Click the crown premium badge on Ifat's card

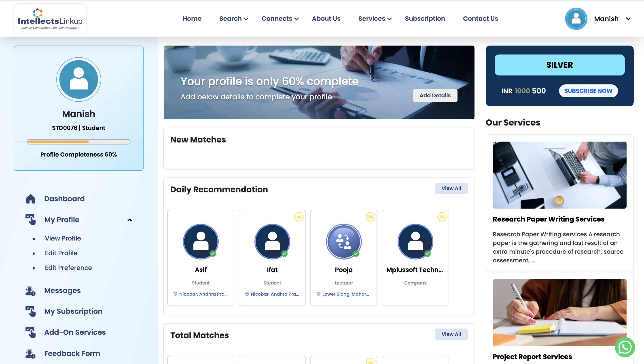[x=299, y=217]
